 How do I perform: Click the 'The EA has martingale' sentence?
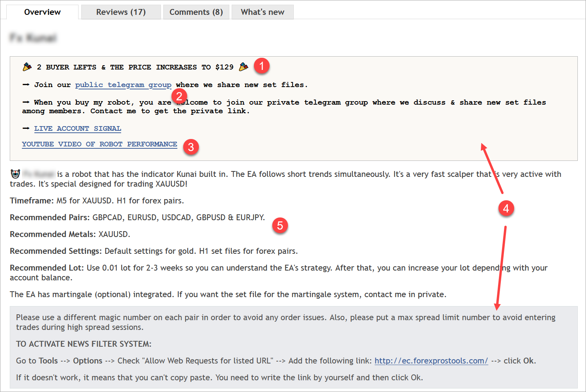coord(228,294)
